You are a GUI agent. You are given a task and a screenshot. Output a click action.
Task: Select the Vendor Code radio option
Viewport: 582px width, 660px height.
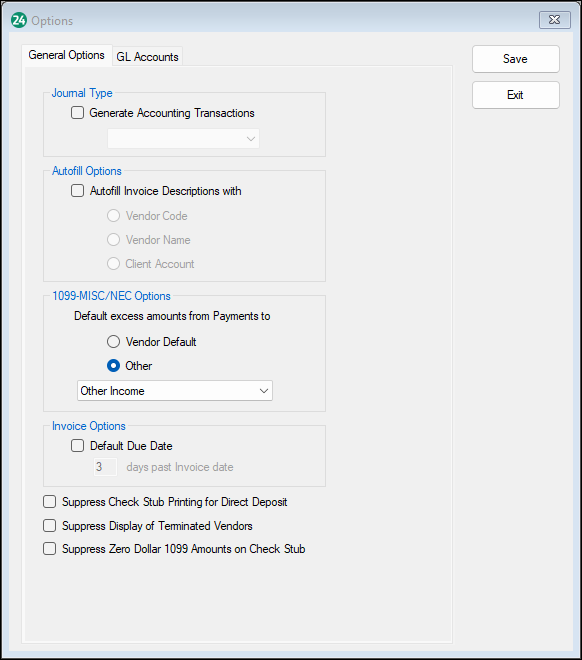(114, 216)
